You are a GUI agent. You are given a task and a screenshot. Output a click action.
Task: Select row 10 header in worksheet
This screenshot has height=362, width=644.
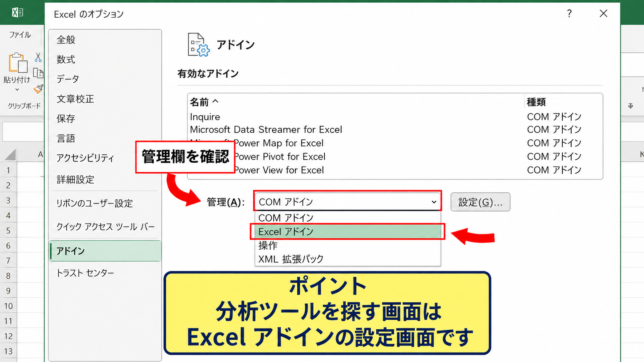[x=8, y=306]
